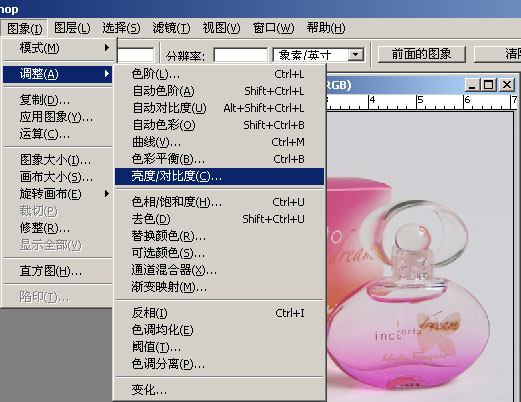
Task: Open the 窗口(W) menu
Action: [x=273, y=28]
